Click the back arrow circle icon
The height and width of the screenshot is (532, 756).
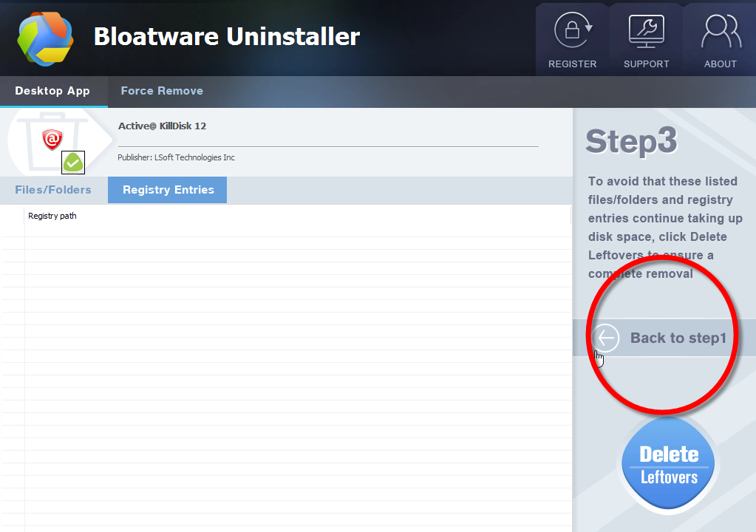(x=605, y=338)
